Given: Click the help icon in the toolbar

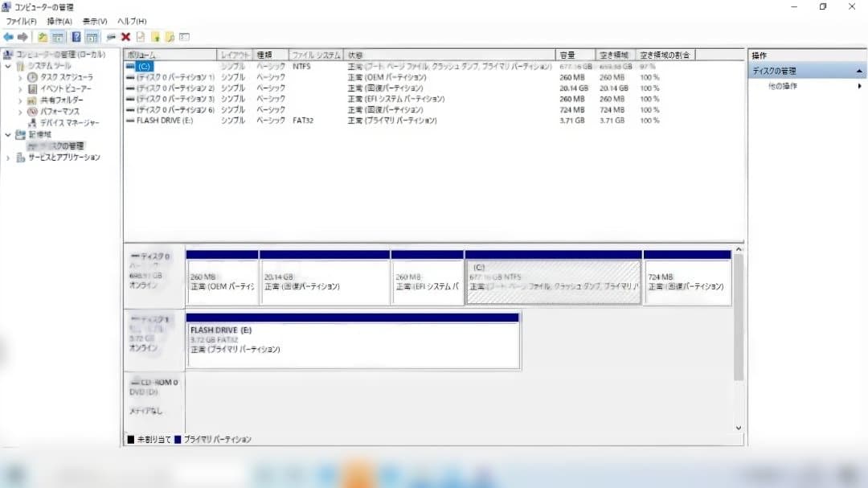Looking at the screenshot, I should pos(76,36).
